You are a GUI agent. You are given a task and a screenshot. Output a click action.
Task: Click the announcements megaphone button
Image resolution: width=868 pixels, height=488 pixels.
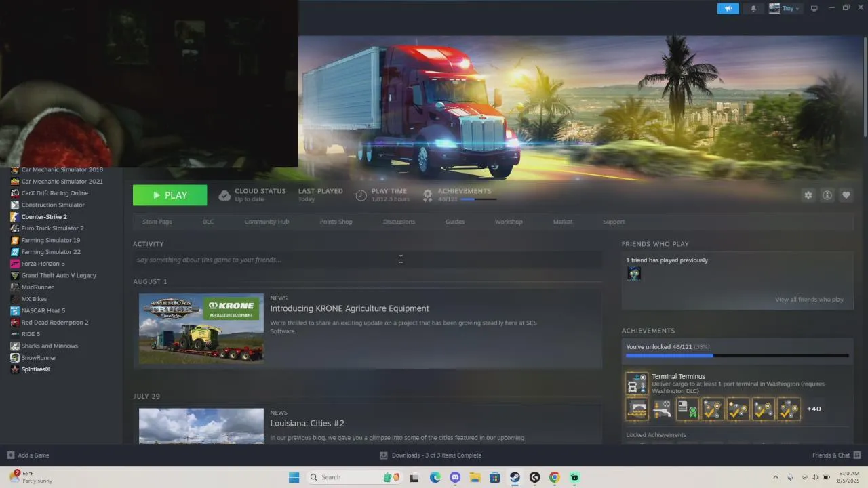coord(728,8)
